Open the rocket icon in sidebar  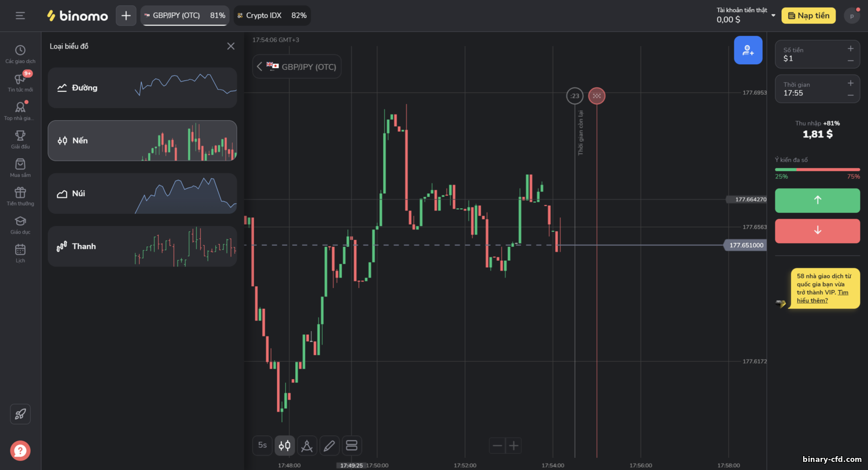tap(20, 414)
